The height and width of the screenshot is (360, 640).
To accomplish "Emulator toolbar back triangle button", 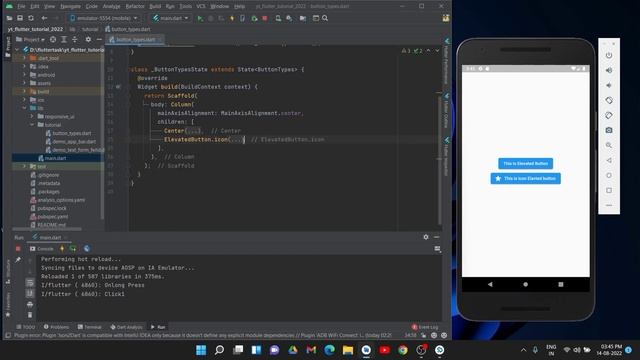I will [609, 160].
